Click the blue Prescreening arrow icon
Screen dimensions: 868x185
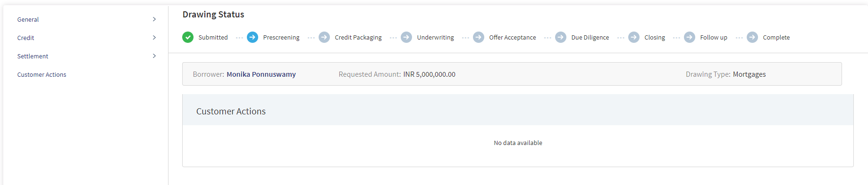point(253,37)
